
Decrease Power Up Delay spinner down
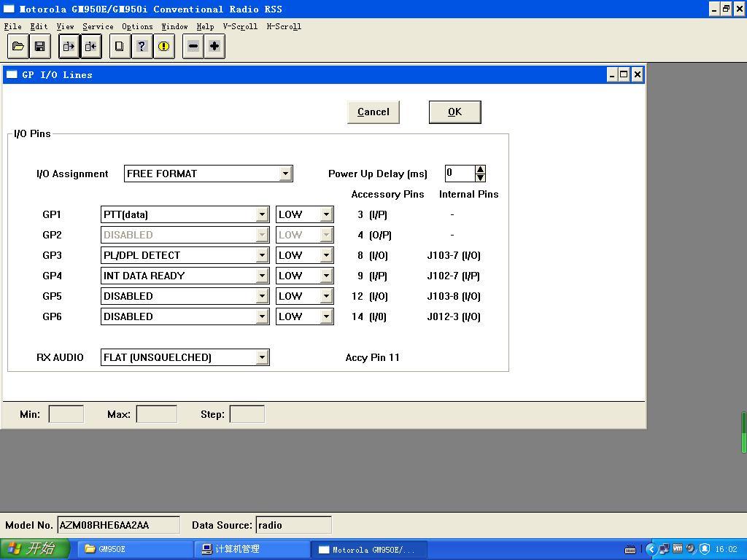tap(480, 178)
